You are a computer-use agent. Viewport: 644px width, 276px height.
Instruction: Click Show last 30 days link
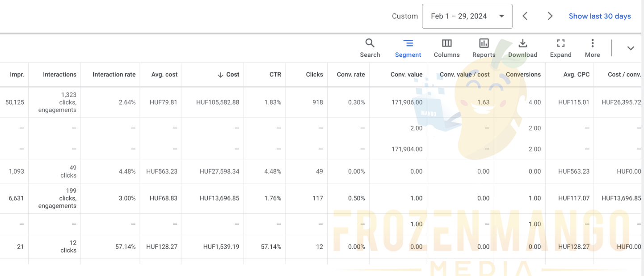point(599,16)
